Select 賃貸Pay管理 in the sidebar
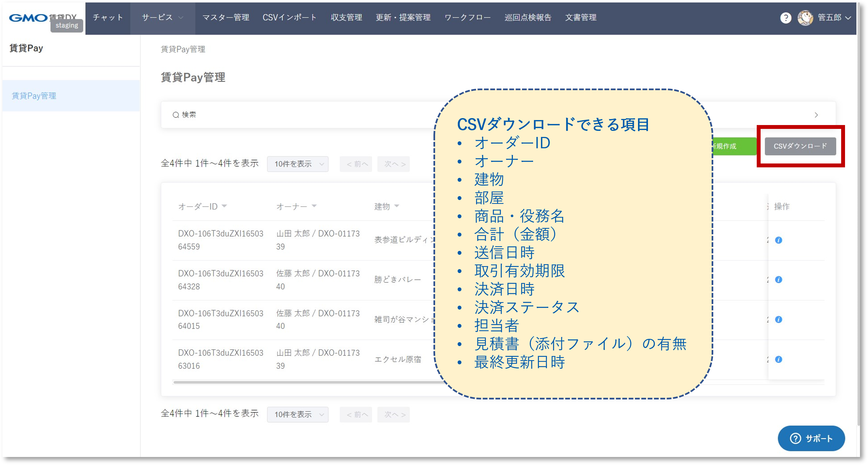The image size is (868, 465). (34, 96)
